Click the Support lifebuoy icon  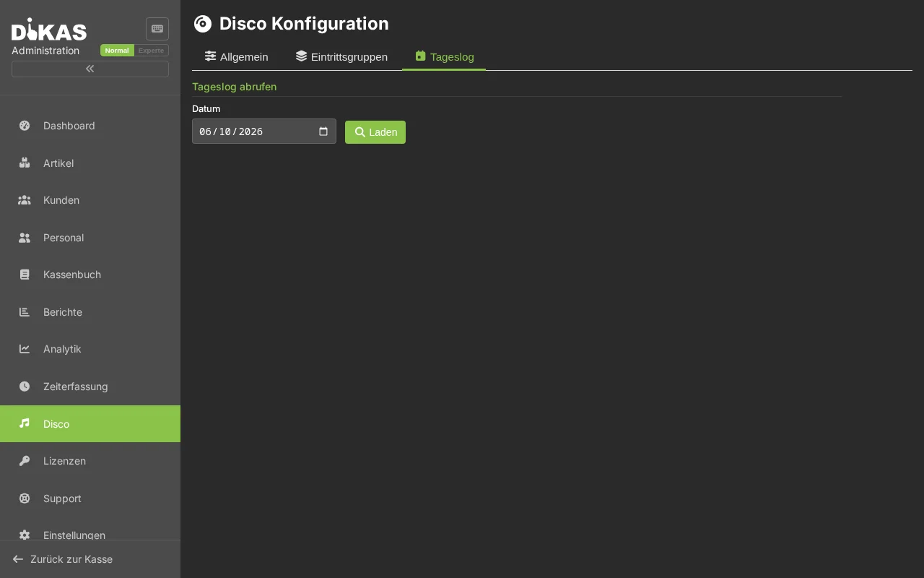pos(25,499)
